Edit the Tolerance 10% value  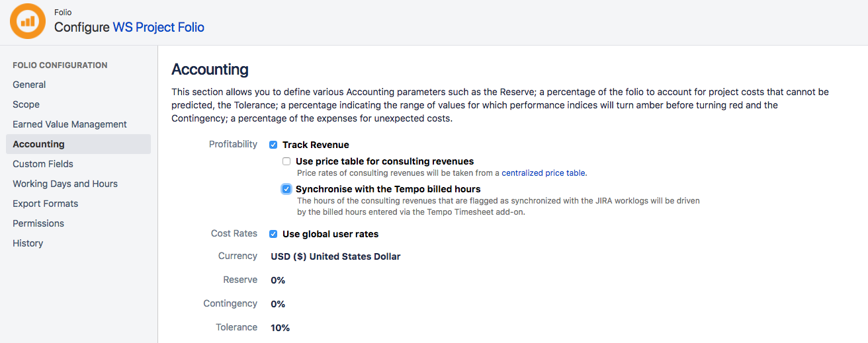[x=280, y=328]
